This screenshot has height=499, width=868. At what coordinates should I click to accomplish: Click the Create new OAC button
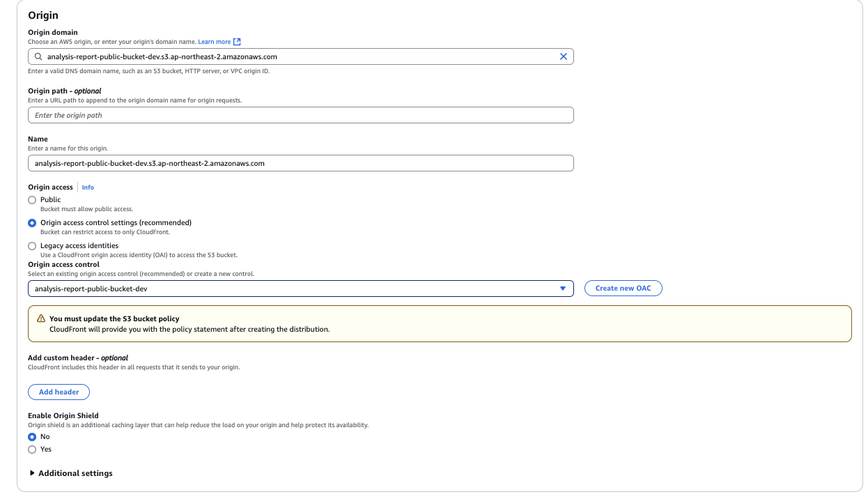623,289
